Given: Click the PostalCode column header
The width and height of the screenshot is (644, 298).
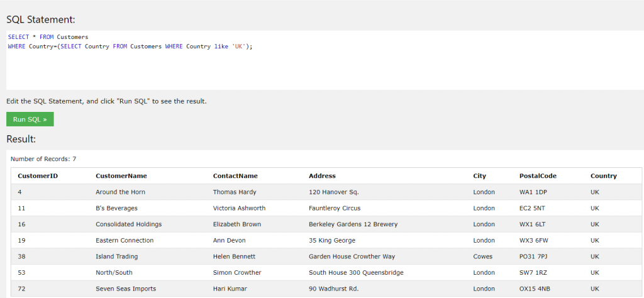Looking at the screenshot, I should (x=538, y=175).
